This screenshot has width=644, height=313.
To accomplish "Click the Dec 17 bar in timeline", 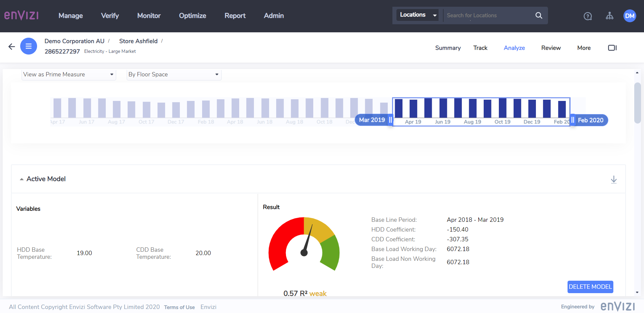I will point(176,110).
